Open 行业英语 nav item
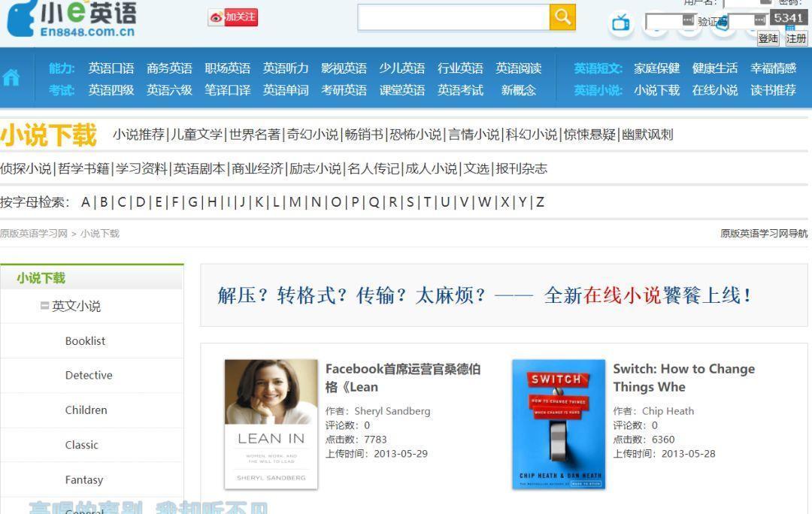Viewport: 812px width, 514px height. tap(460, 68)
